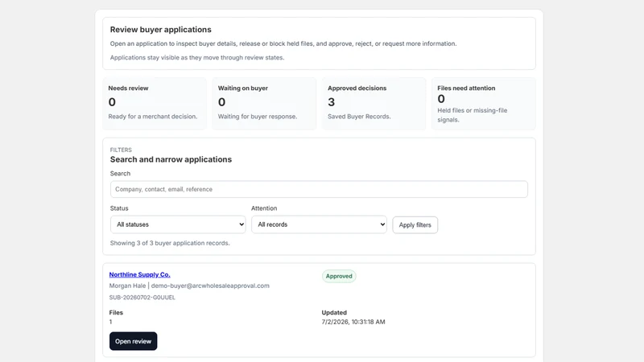Click the Waiting for buyer response caption
Screen dimensions: 644x362
click(258, 117)
